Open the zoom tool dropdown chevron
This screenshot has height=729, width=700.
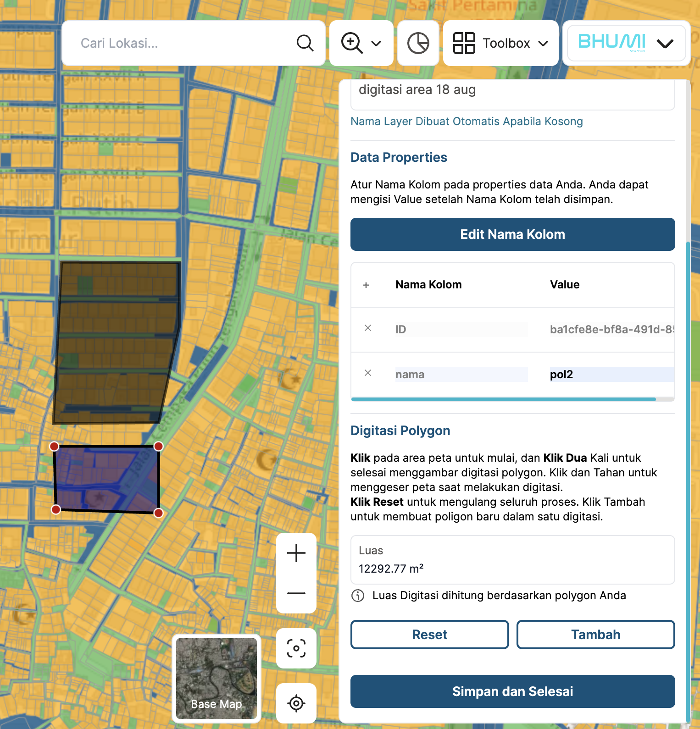[x=376, y=44]
